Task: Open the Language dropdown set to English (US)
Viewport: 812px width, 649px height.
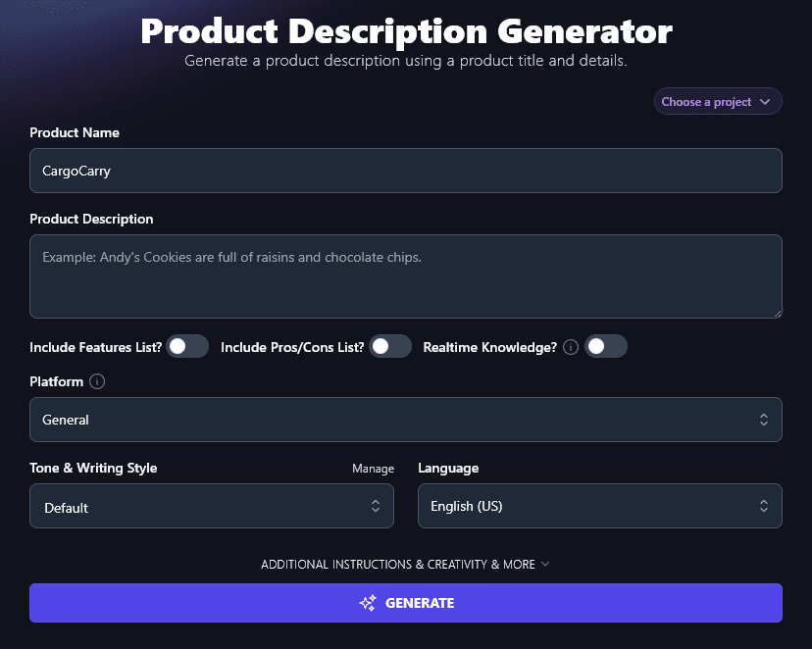Action: 599,506
